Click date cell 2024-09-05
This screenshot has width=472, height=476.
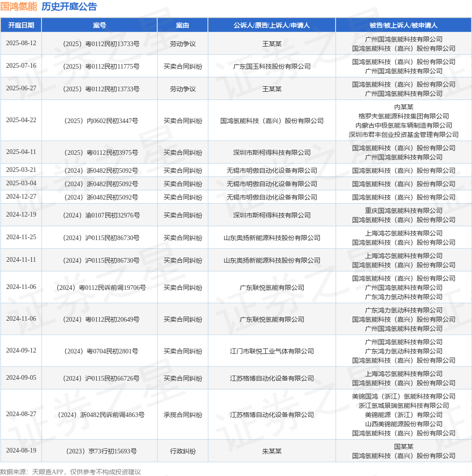pyautogui.click(x=21, y=377)
